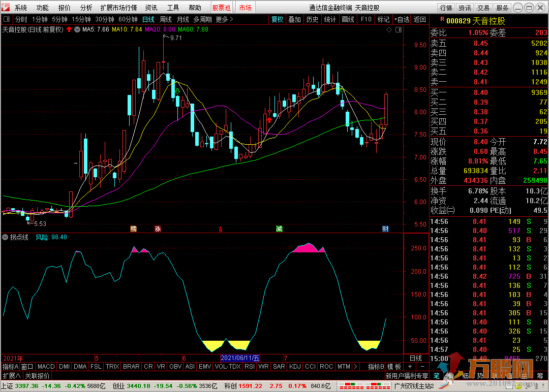Click the 榜 marker icon on chart
Image resolution: width=549 pixels, height=392 pixels.
(x=134, y=229)
